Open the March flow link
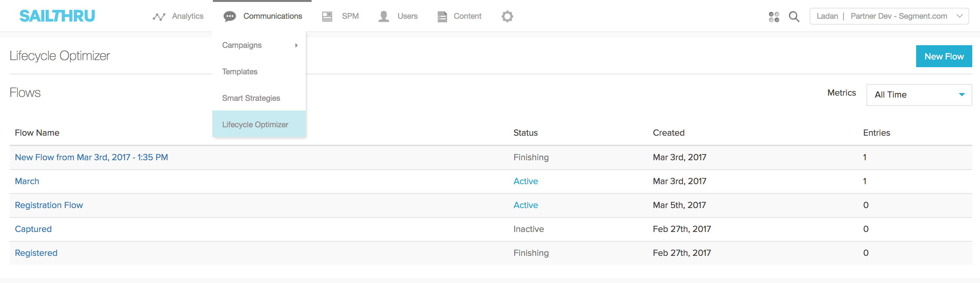 tap(27, 181)
